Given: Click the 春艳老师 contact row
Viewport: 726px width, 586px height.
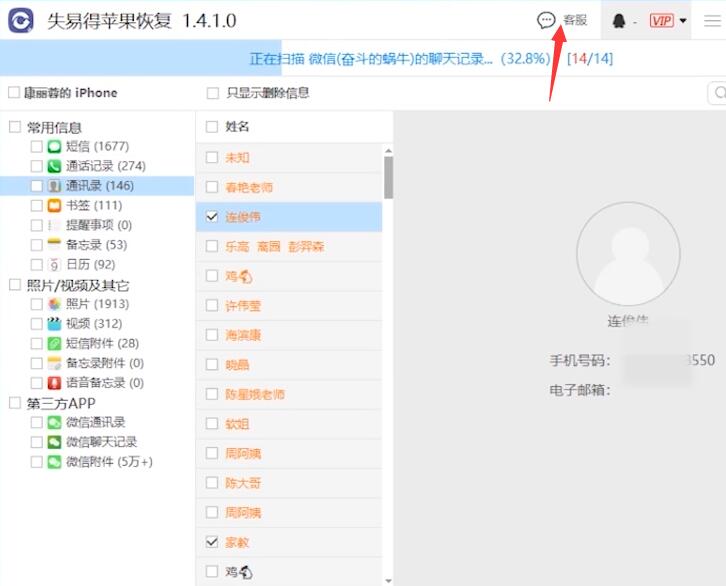Looking at the screenshot, I should [x=289, y=187].
